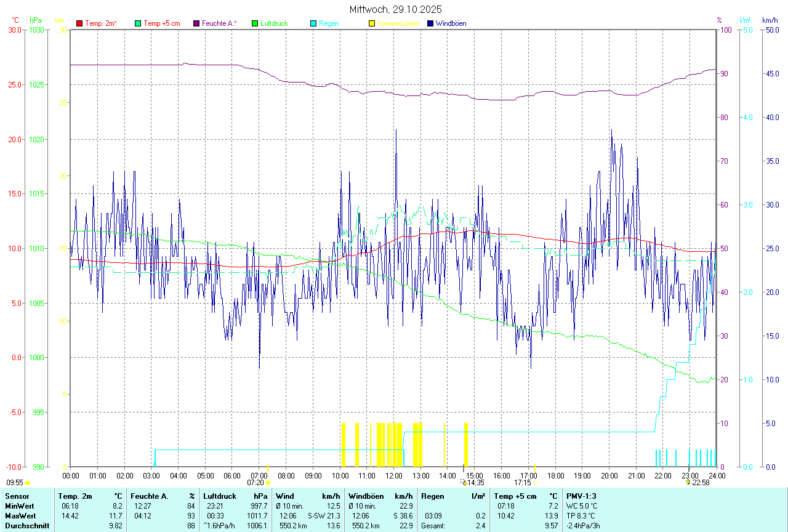Click the bright green Luftdruck legend swatch

coord(255,23)
